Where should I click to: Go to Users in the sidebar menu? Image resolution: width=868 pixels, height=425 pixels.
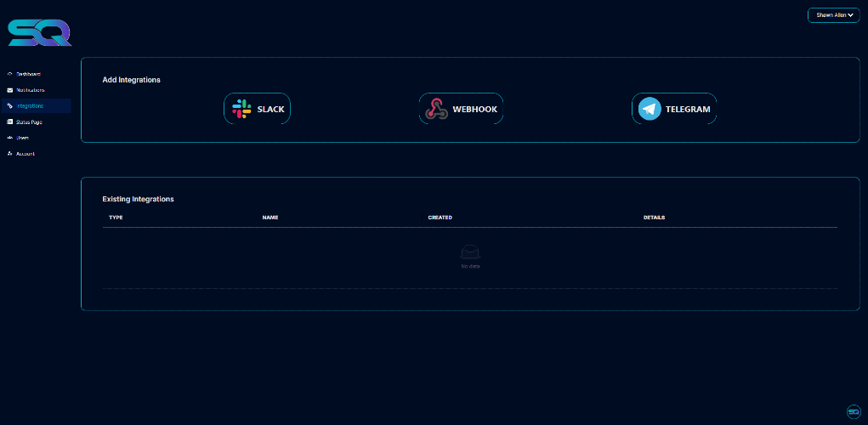coord(37,138)
